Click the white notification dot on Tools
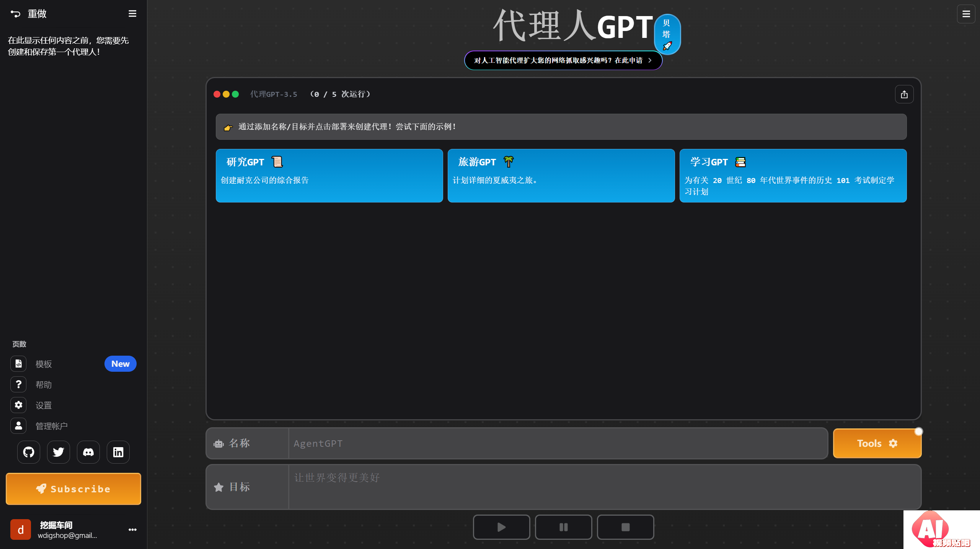 click(x=918, y=431)
